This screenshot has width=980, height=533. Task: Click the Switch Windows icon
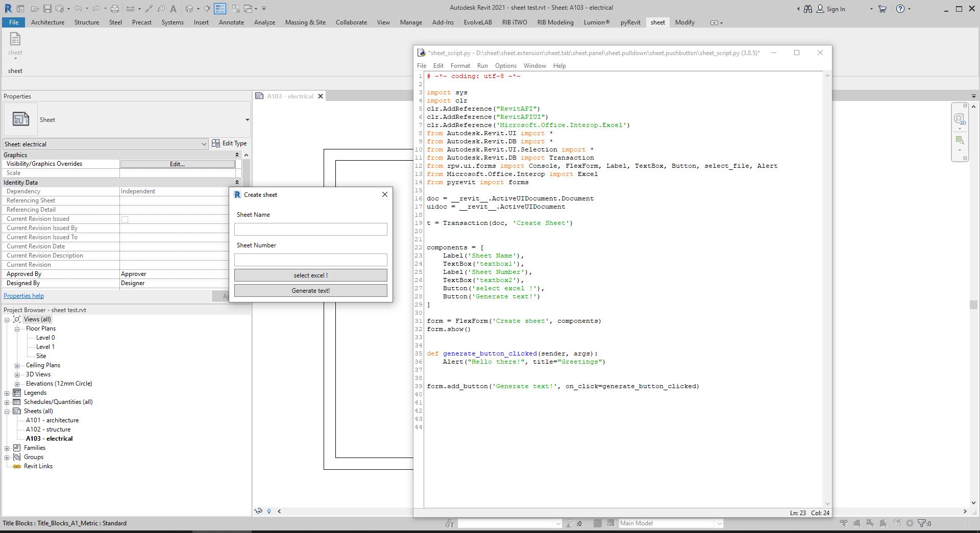(x=249, y=9)
